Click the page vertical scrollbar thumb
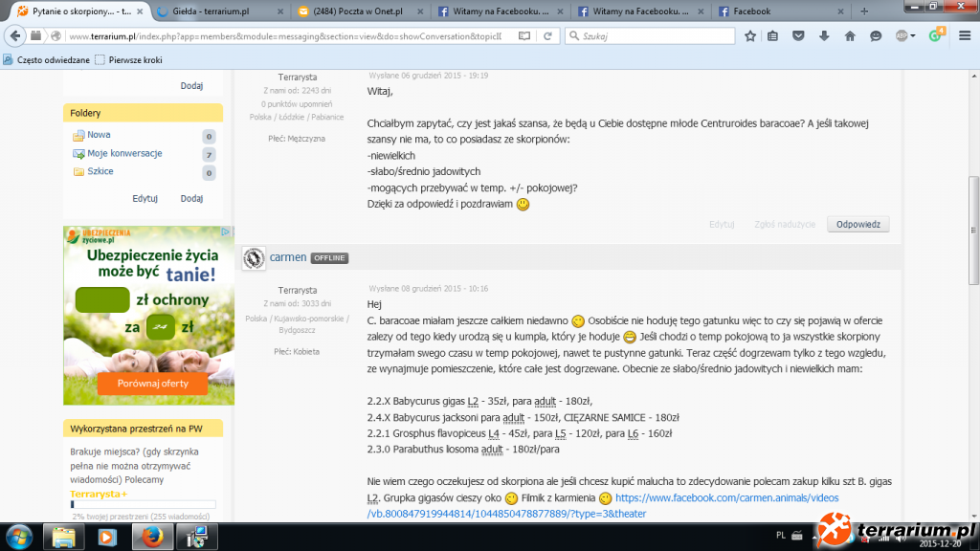 (x=973, y=231)
